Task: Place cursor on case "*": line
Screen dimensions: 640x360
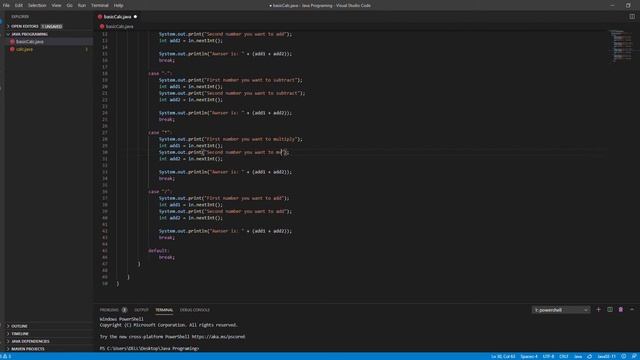Action: click(160, 133)
